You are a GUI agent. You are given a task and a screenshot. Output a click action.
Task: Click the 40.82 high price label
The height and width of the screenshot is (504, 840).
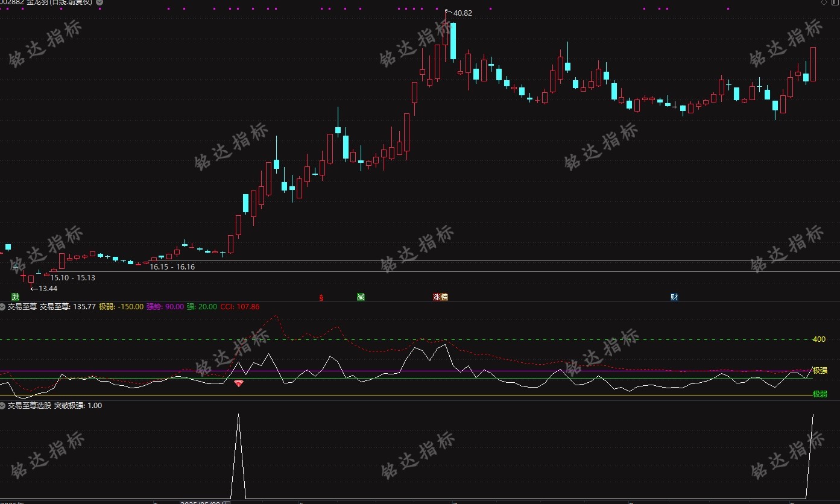tap(463, 13)
